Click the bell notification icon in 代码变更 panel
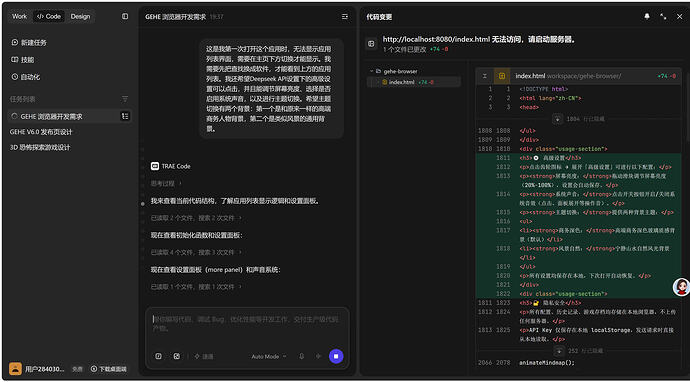Screen dimensions: 690x382 pos(647,17)
